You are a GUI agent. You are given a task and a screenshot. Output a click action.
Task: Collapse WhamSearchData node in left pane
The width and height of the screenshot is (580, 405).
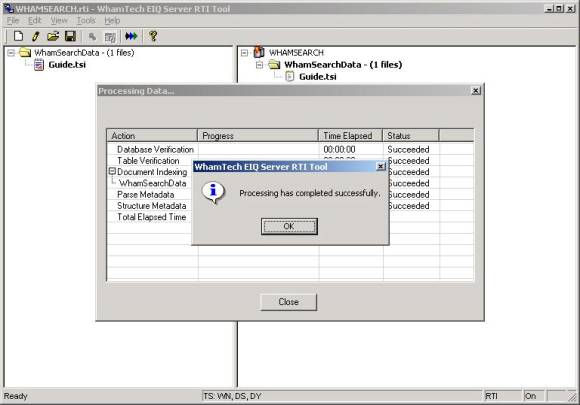click(11, 53)
